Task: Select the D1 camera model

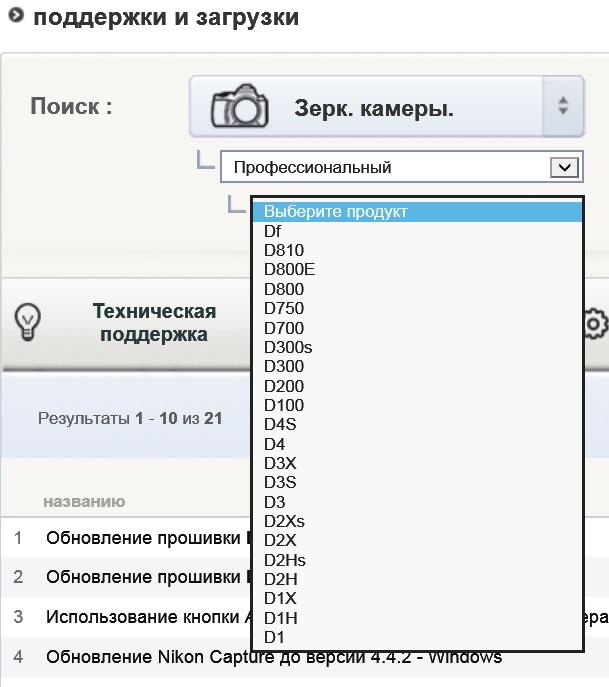Action: pyautogui.click(x=418, y=637)
